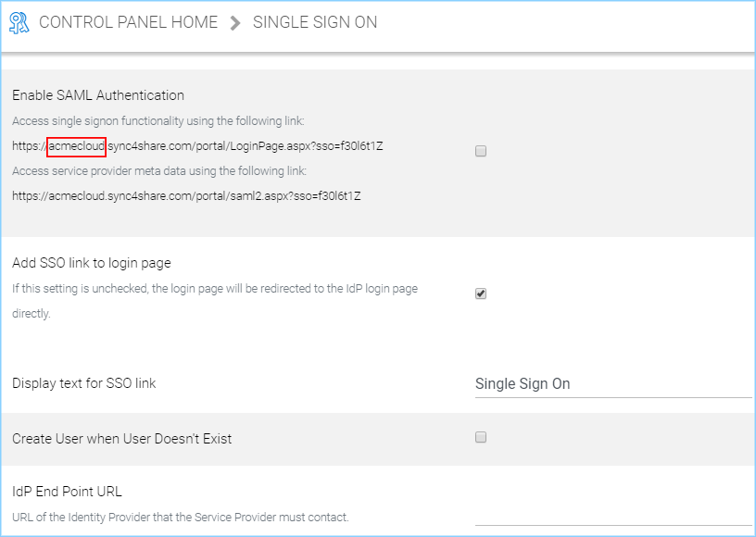Click the Display text for SSO link label
The height and width of the screenshot is (537, 756).
84,383
